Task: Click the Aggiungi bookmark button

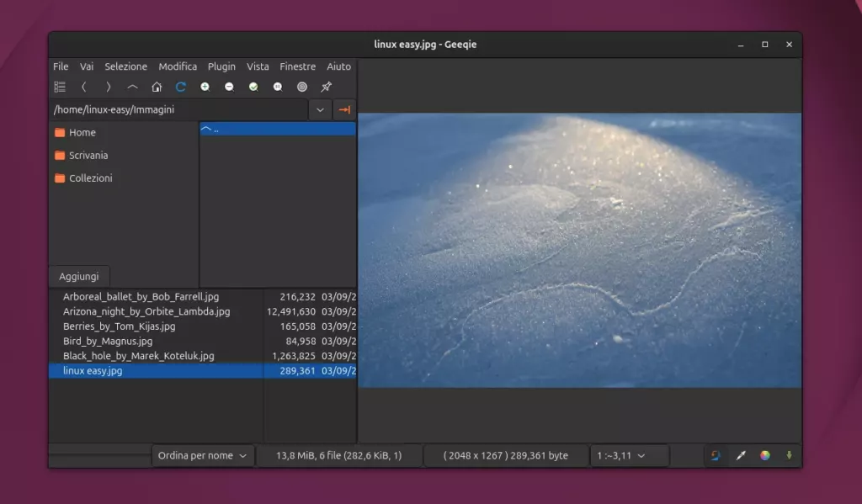Action: pyautogui.click(x=79, y=277)
